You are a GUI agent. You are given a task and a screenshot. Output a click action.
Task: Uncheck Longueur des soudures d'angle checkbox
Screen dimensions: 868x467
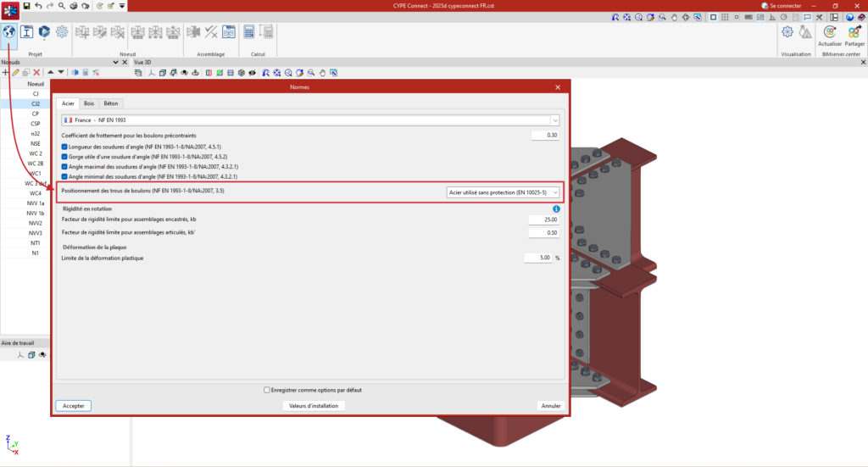tap(64, 147)
